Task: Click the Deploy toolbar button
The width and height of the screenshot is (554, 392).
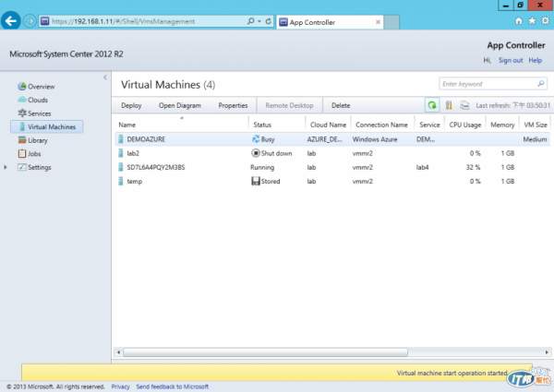Action: 131,105
